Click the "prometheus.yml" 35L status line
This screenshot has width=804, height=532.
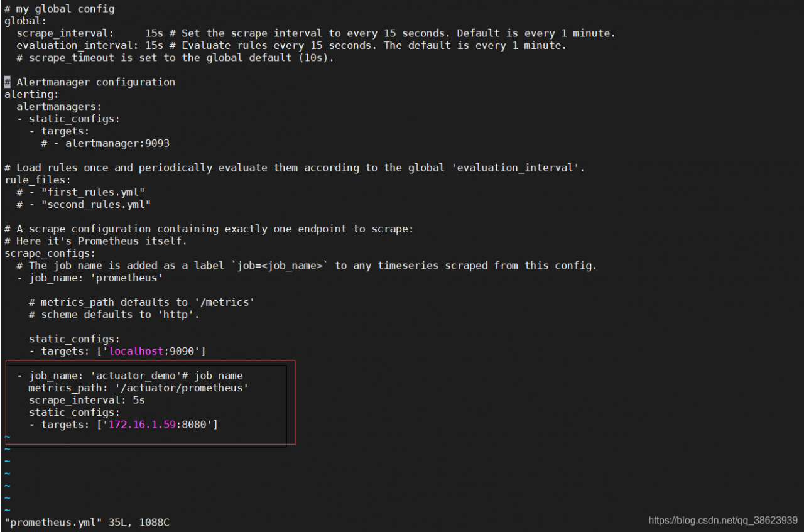[x=87, y=523]
